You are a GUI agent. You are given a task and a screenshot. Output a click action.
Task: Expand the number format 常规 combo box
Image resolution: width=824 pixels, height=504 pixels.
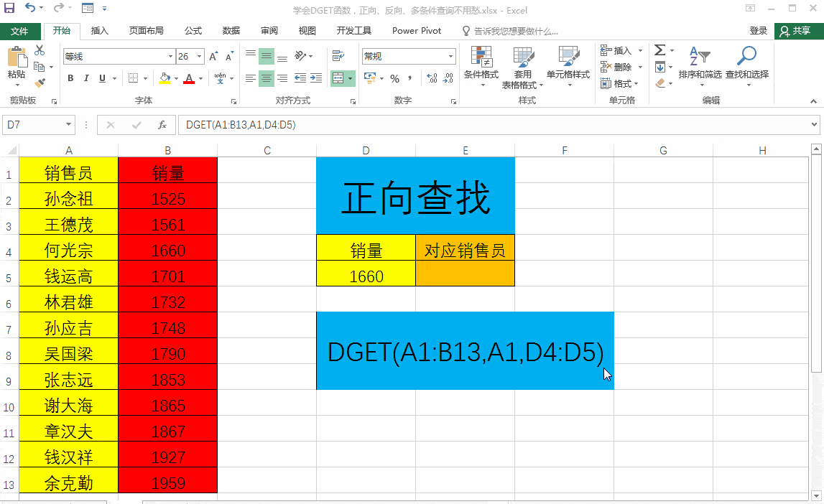click(x=450, y=55)
